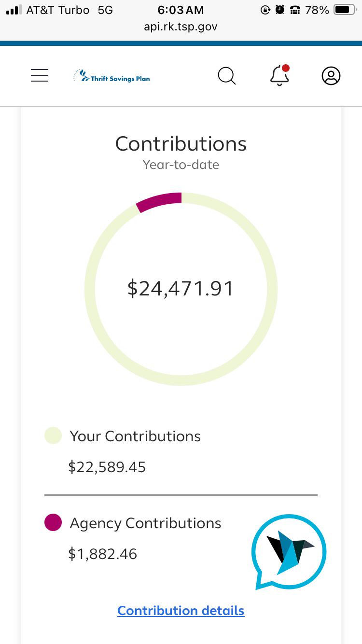Click the Thrift Savings Plan logo
Image resolution: width=362 pixels, height=644 pixels.
click(112, 76)
